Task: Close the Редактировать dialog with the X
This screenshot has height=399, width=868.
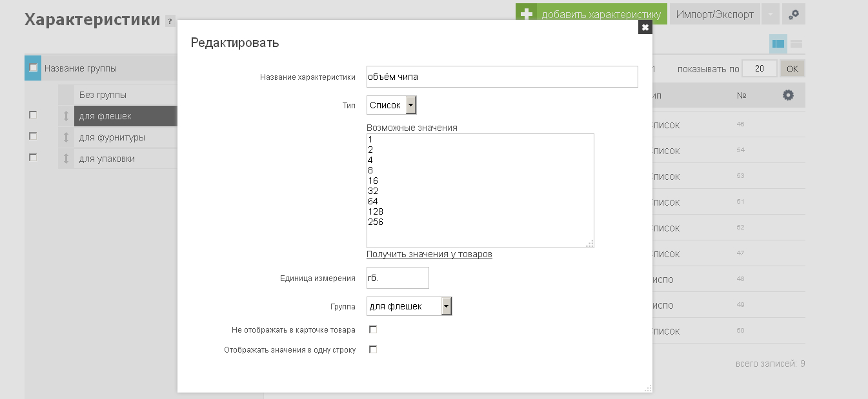Action: click(645, 27)
